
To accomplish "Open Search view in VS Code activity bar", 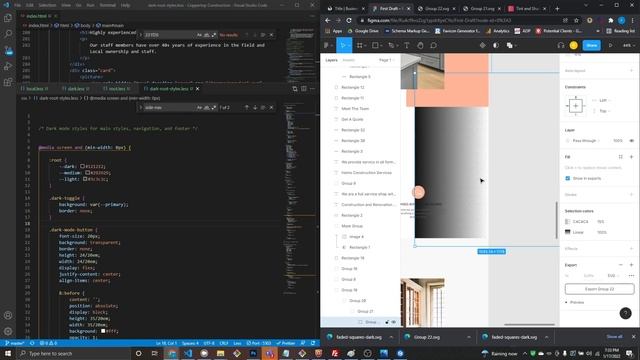I will click(x=8, y=33).
